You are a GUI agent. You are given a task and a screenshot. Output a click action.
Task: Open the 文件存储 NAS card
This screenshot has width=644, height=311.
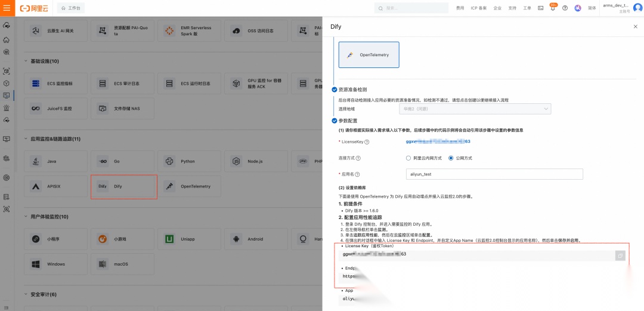[122, 109]
